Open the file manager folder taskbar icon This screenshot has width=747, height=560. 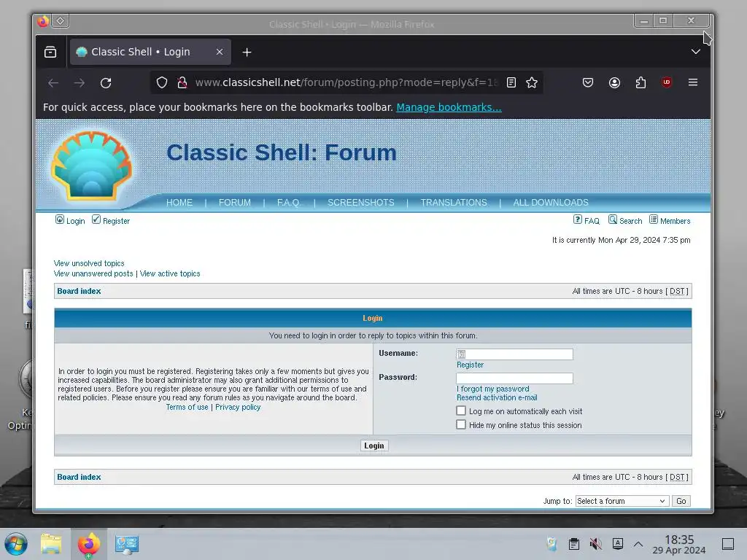click(x=51, y=544)
